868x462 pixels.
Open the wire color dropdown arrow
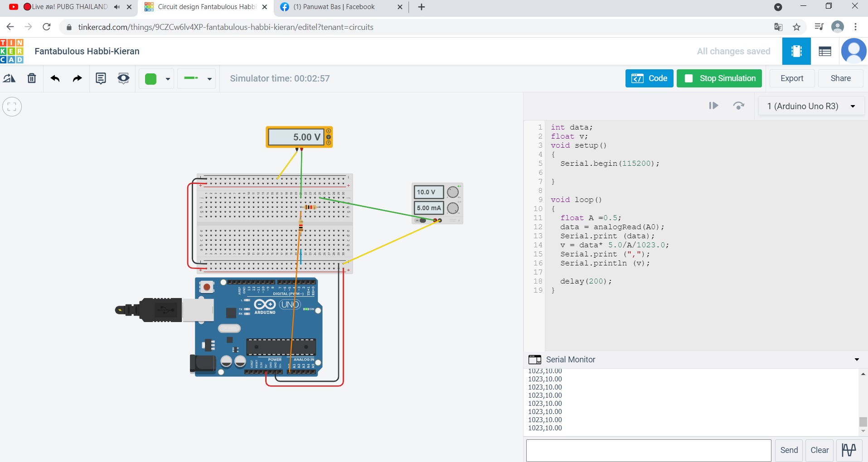[x=168, y=79]
